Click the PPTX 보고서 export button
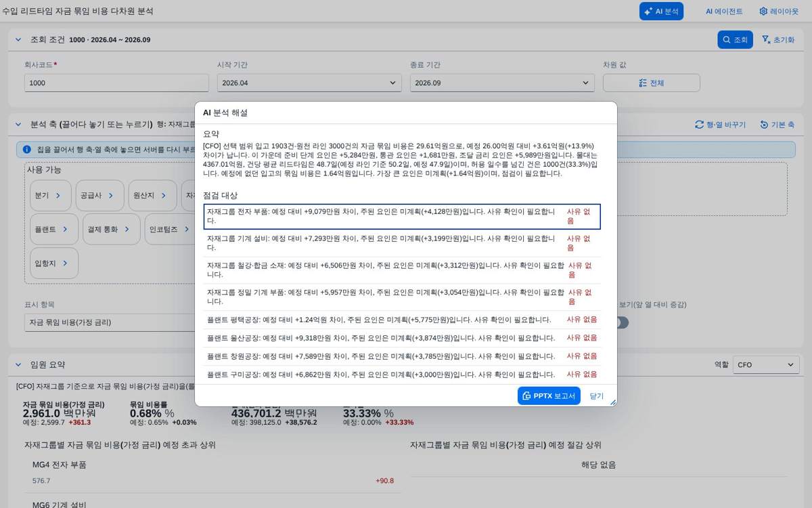The width and height of the screenshot is (812, 508). [549, 396]
